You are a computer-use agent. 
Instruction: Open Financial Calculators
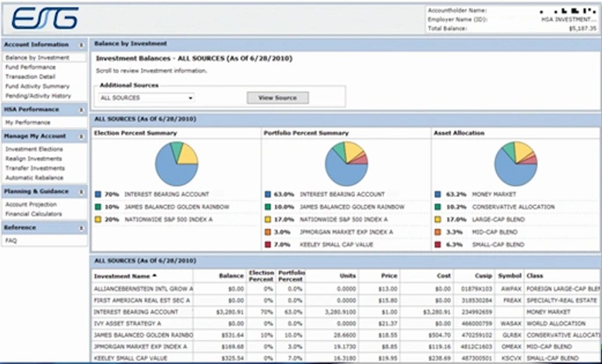click(x=33, y=214)
